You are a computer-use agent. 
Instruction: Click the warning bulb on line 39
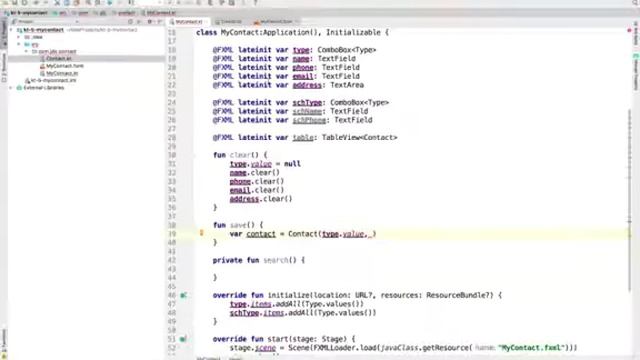[x=201, y=233]
